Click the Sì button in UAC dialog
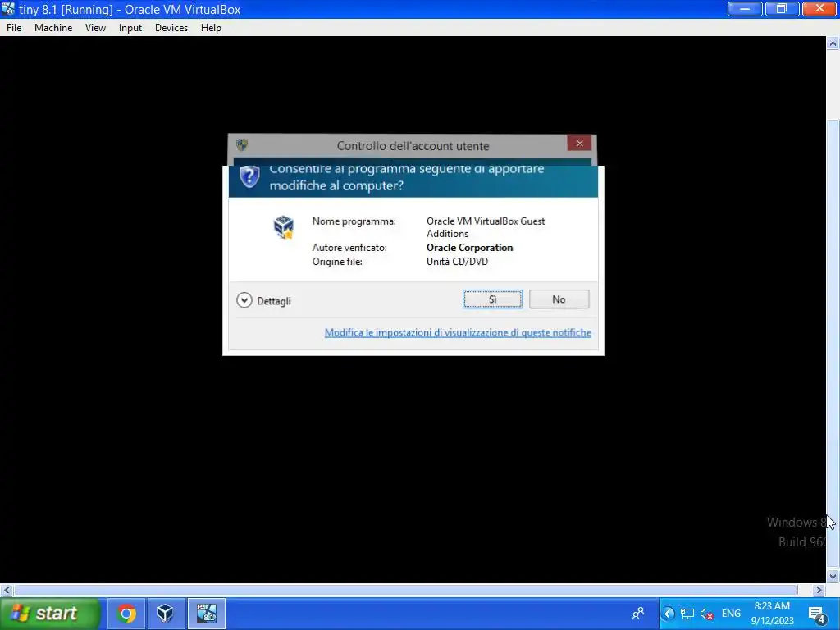Image resolution: width=840 pixels, height=630 pixels. click(492, 299)
